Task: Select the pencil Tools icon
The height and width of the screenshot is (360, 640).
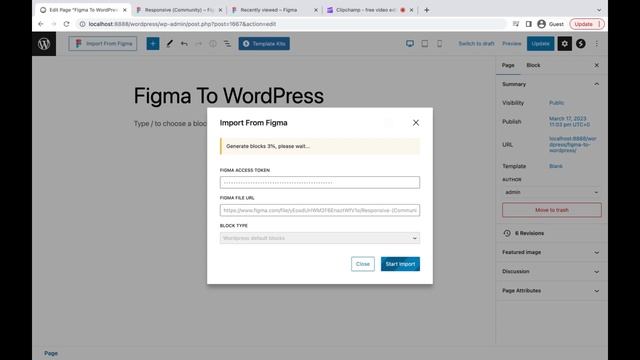Action: (169, 44)
